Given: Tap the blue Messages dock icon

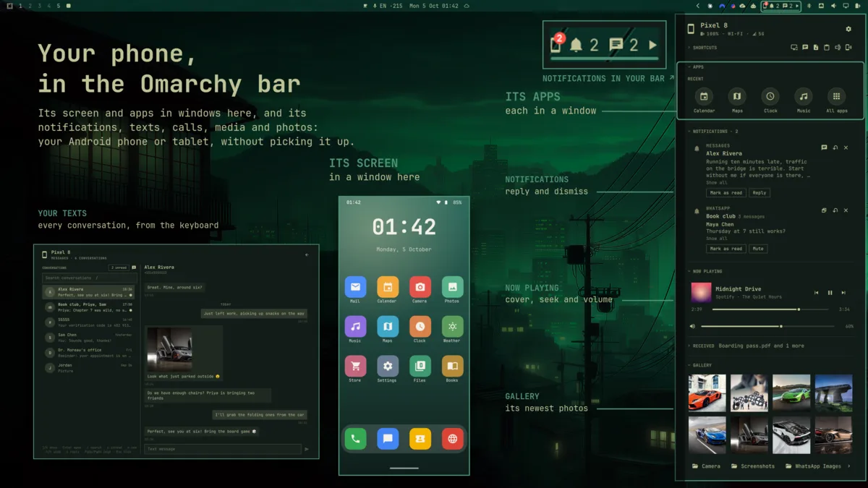Looking at the screenshot, I should [x=388, y=439].
